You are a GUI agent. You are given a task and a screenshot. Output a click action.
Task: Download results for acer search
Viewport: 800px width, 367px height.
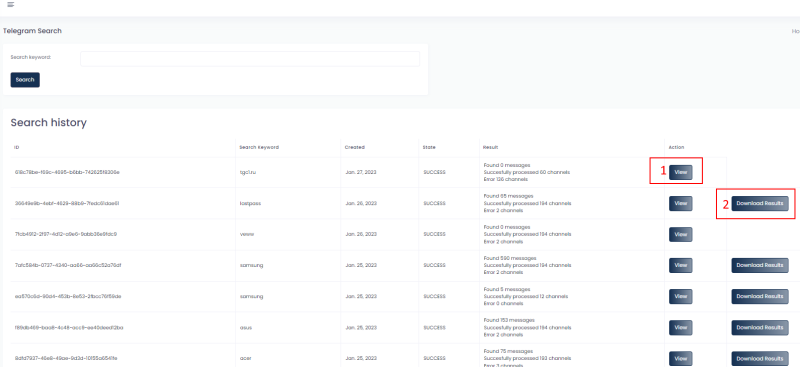(760, 359)
